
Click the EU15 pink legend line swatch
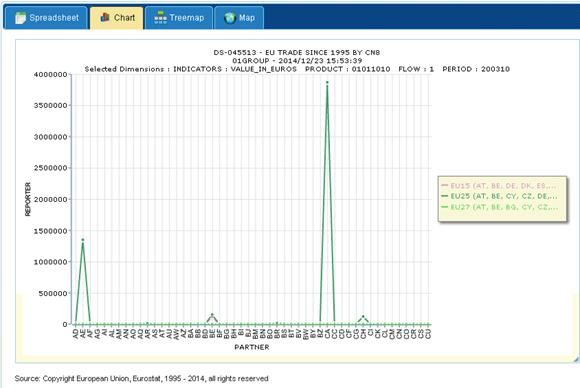445,185
